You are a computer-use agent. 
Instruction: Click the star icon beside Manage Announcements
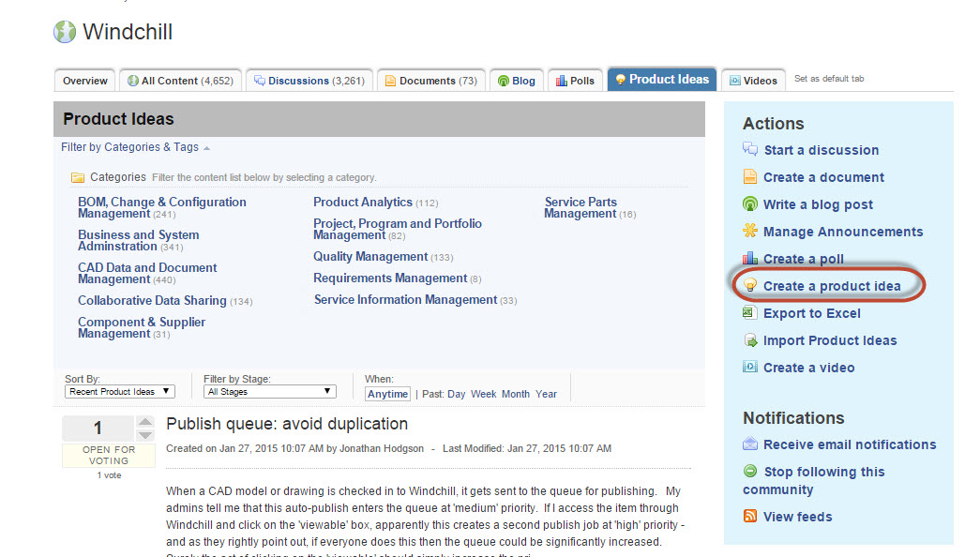[750, 231]
